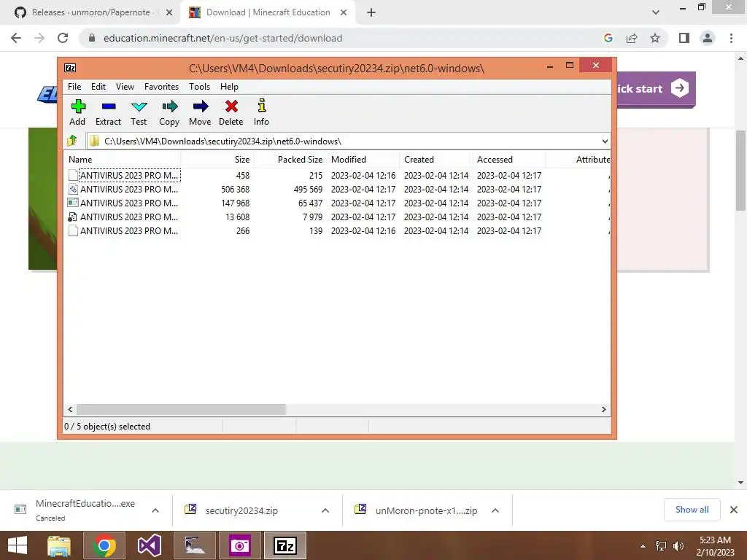Open the camera app in the taskbar
This screenshot has width=747, height=560.
[x=239, y=545]
